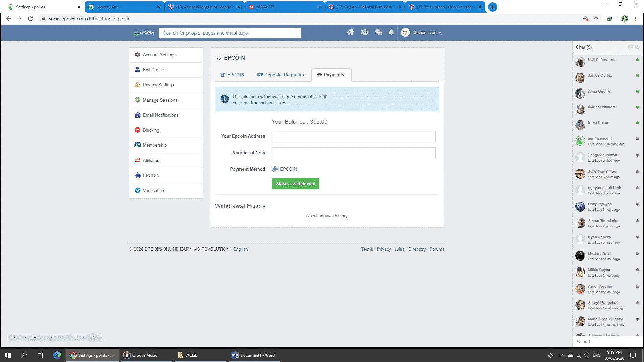Open the home feed icon

351,32
